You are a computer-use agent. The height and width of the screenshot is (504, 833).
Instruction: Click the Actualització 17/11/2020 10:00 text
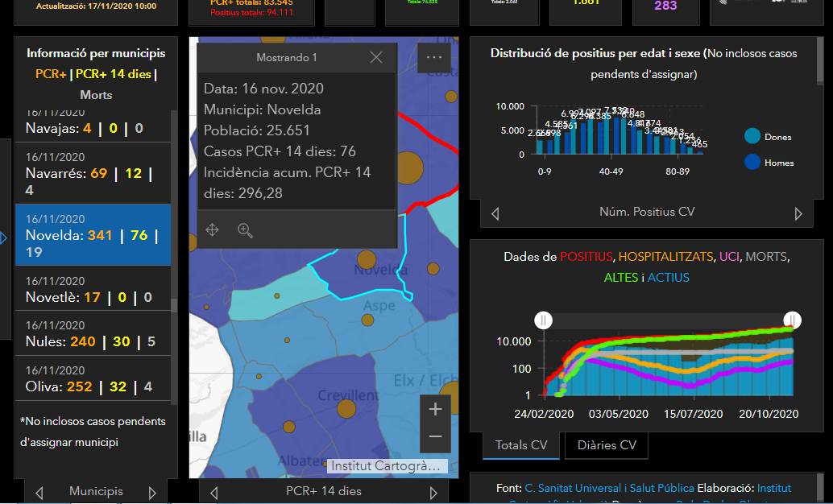click(x=96, y=6)
